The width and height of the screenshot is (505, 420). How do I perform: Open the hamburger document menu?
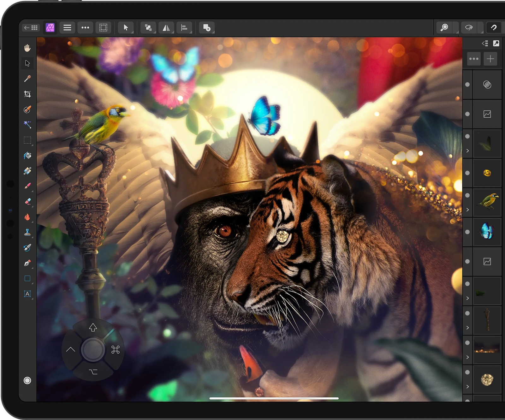[67, 28]
